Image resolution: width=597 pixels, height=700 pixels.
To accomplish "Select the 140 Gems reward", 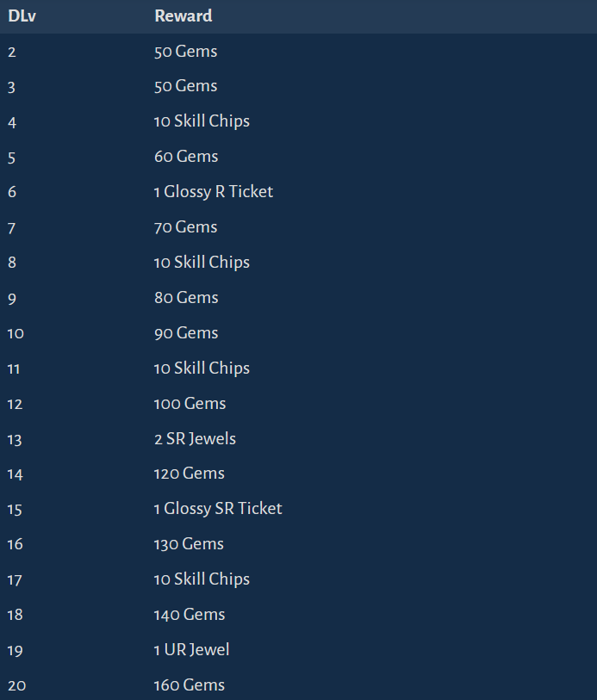I will pos(190,615).
